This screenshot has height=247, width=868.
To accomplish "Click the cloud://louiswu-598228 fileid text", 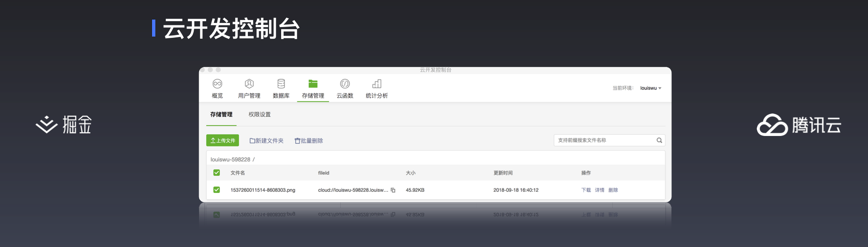I will point(353,190).
